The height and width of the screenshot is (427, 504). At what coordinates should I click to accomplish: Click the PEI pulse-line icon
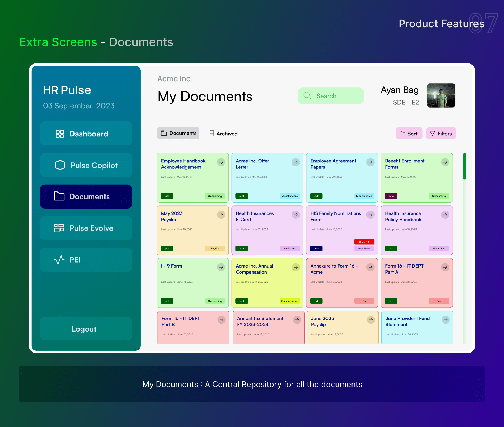click(59, 260)
